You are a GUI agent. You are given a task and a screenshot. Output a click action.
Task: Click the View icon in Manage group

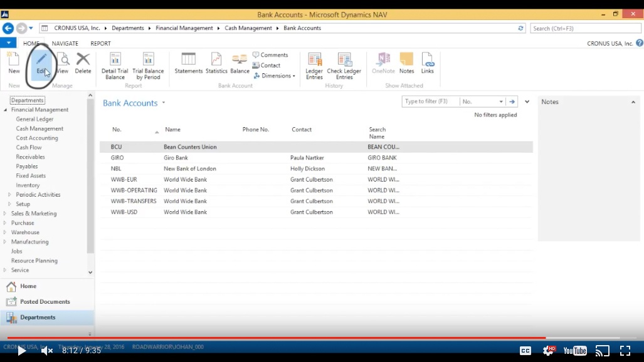point(63,63)
